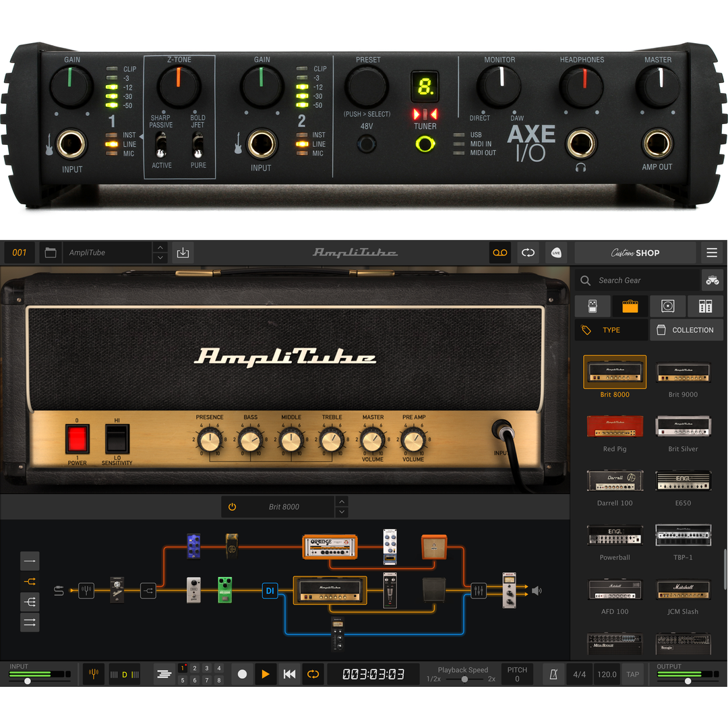Click up chevron next to Brit 8000
The height and width of the screenshot is (728, 728).
(x=342, y=502)
